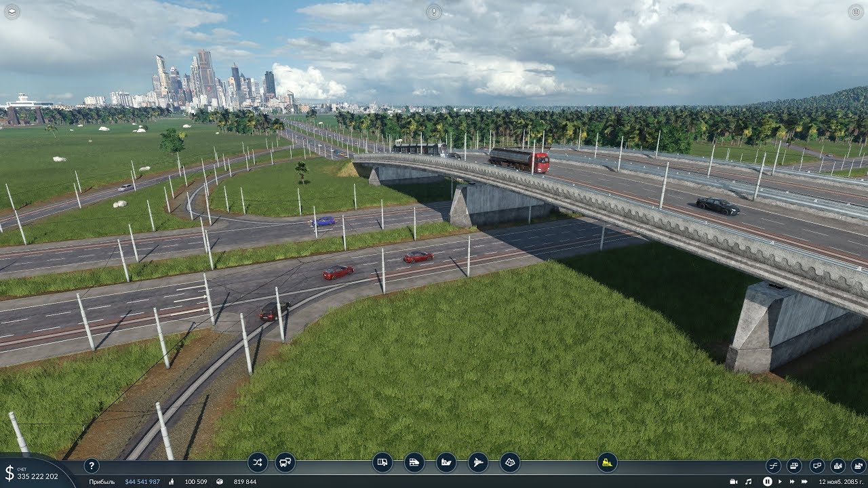This screenshot has width=868, height=488.
Task: Click the profit value $44 541 987
Action: tap(142, 482)
